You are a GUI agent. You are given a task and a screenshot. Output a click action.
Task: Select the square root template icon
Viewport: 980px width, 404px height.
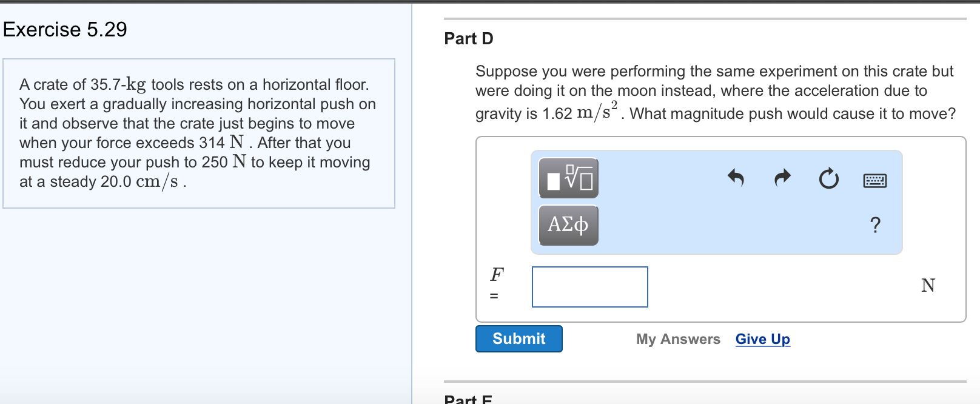pyautogui.click(x=568, y=178)
